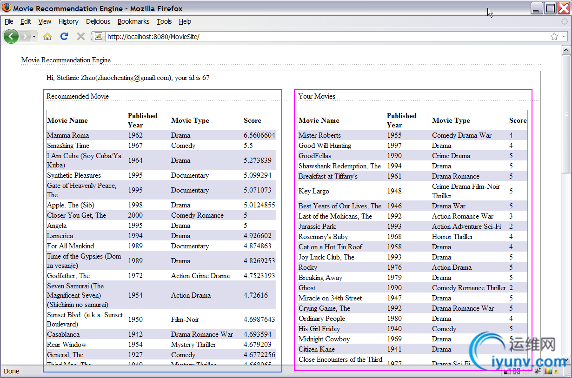Open the Tools menu
This screenshot has width=572, height=378.
[x=164, y=22]
